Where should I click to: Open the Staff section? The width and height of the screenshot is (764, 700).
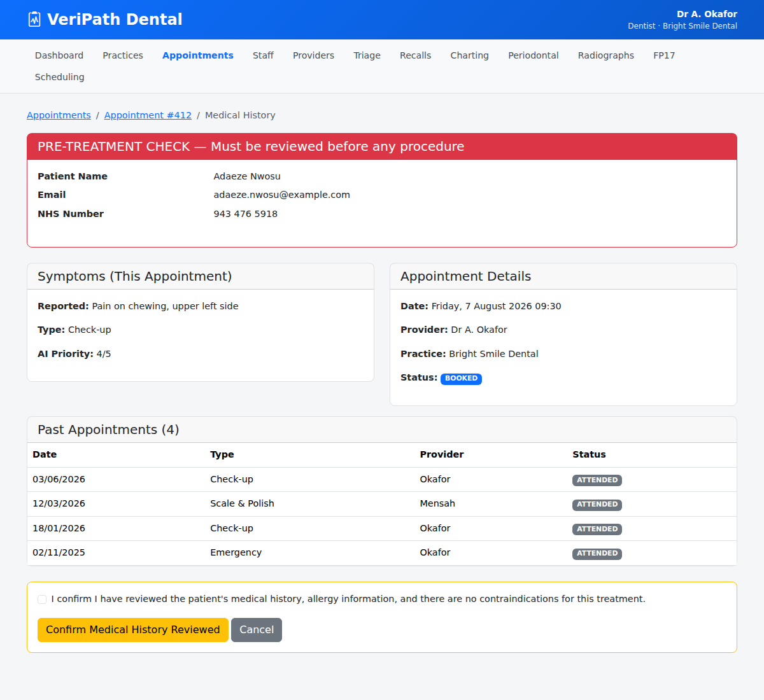(x=263, y=55)
